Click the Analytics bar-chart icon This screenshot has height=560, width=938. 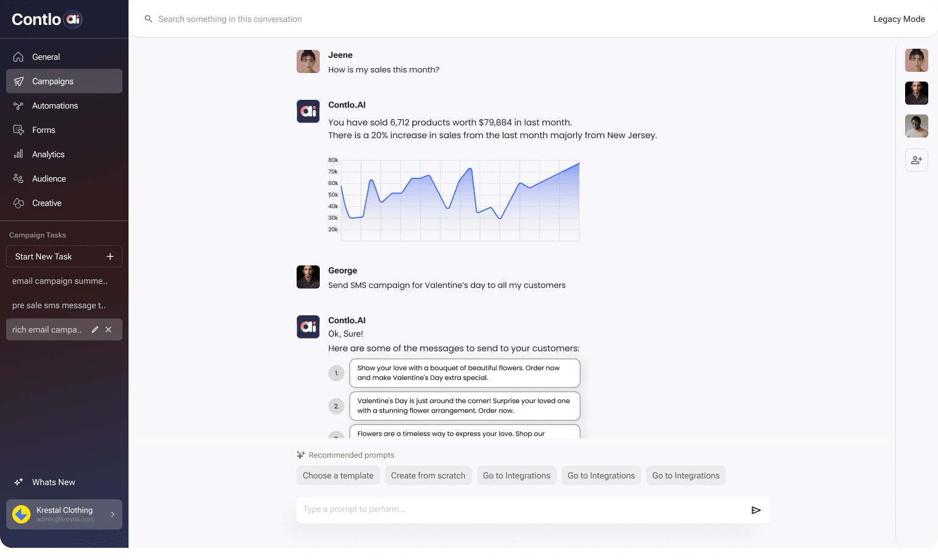coord(19,154)
